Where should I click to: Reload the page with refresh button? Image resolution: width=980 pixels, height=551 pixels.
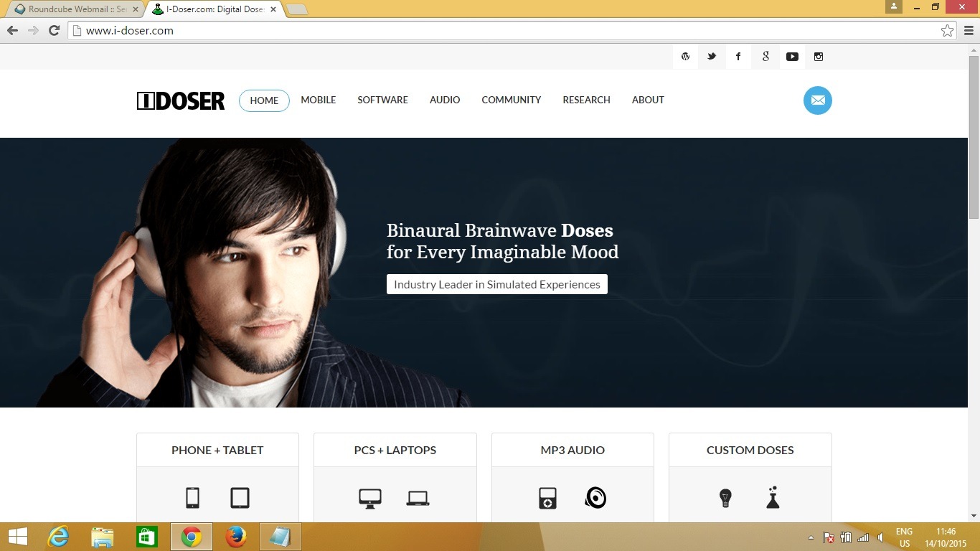pyautogui.click(x=54, y=30)
